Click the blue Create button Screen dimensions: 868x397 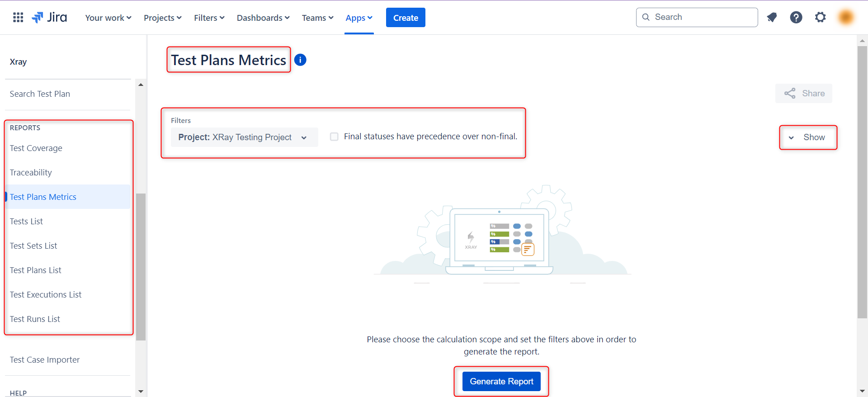[x=406, y=18]
